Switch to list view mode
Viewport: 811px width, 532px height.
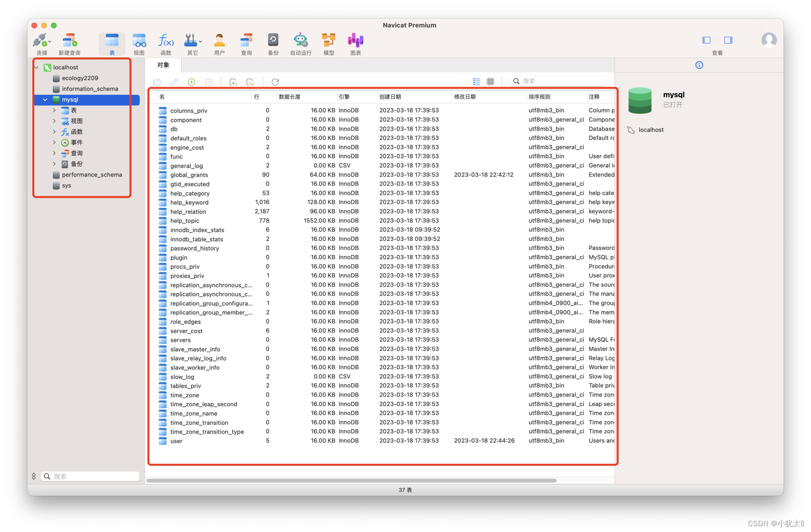coord(476,81)
